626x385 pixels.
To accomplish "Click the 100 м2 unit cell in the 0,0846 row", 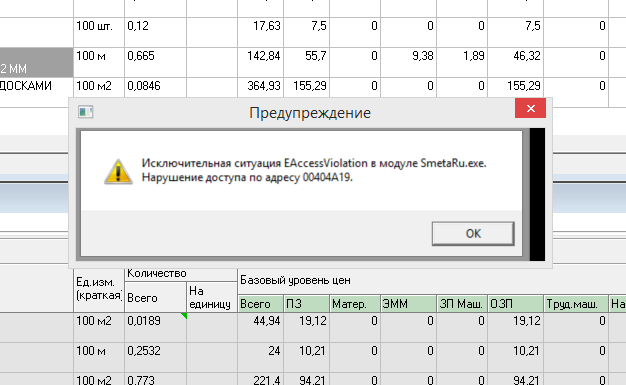I will 99,88.
